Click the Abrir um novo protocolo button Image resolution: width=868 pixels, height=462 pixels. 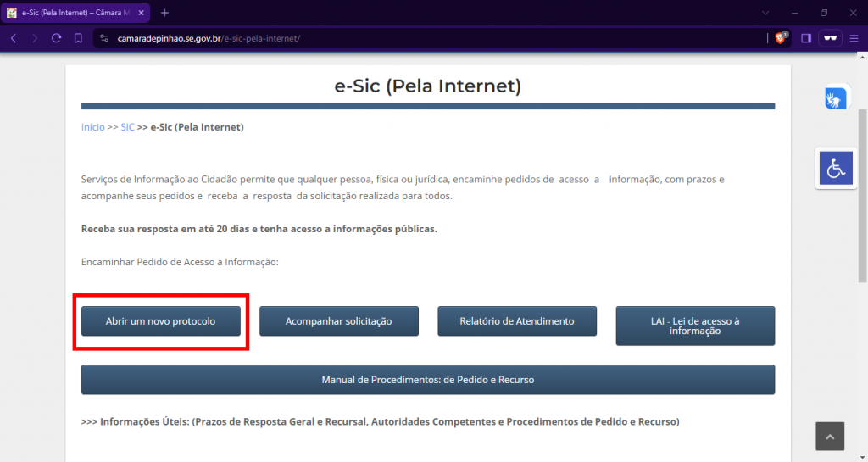tap(160, 321)
